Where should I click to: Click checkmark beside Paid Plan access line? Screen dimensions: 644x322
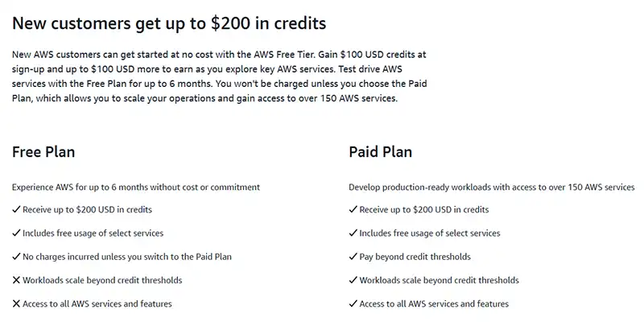pos(353,303)
